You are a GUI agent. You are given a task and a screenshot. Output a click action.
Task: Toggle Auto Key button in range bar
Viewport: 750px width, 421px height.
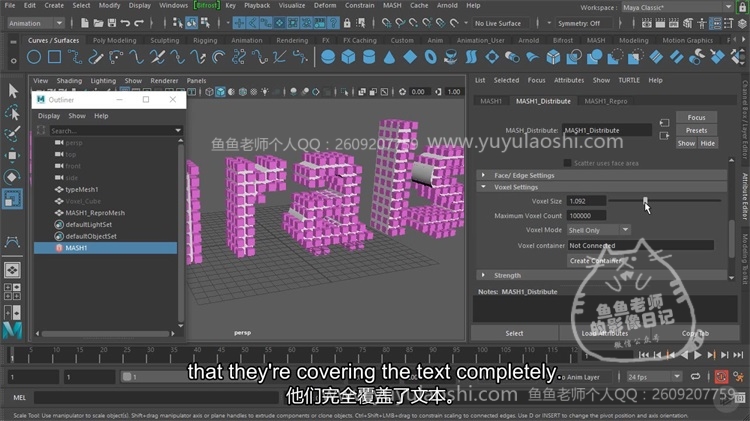(x=721, y=377)
